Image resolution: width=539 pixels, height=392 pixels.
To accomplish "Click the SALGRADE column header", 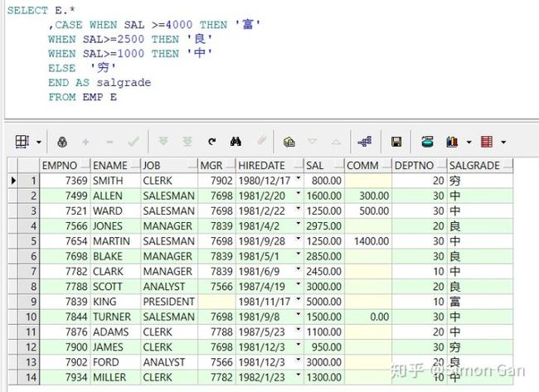I will [480, 166].
